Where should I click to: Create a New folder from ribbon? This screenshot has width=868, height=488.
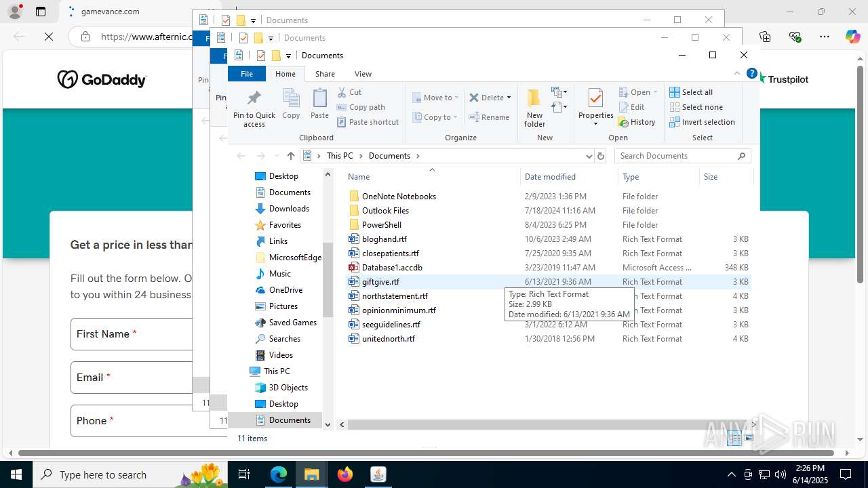(x=534, y=108)
